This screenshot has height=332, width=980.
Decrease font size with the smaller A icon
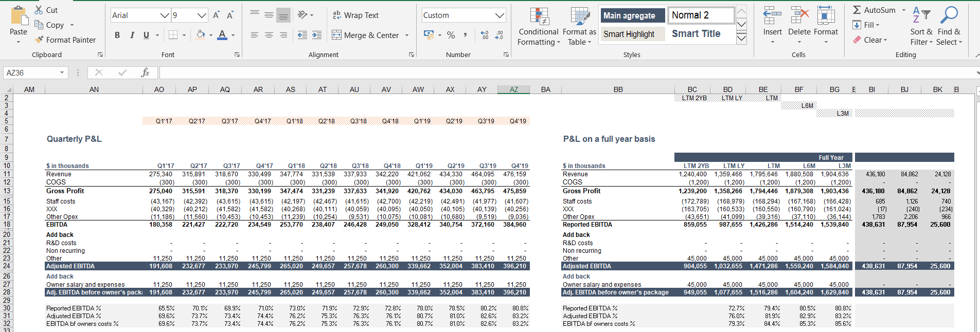[x=230, y=15]
